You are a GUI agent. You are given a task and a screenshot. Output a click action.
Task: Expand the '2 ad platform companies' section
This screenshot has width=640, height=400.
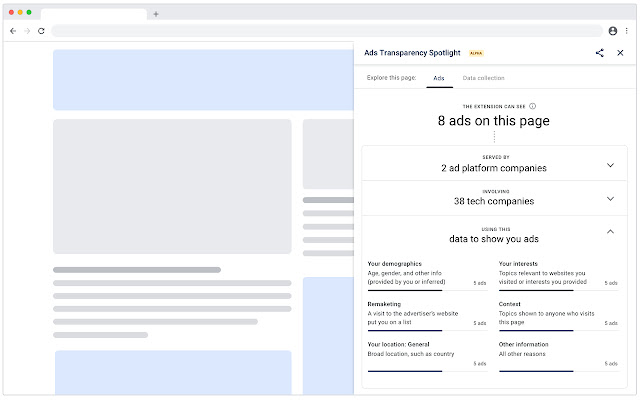(610, 164)
